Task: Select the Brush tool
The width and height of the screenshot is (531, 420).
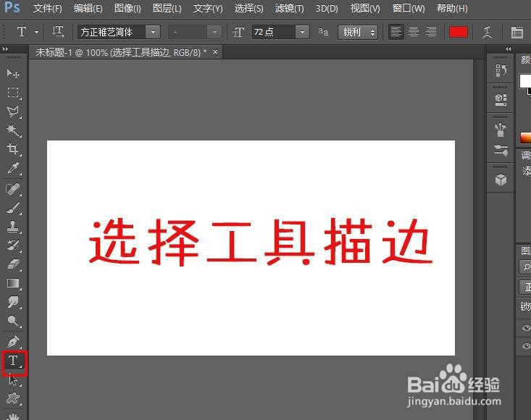Action: pyautogui.click(x=13, y=207)
